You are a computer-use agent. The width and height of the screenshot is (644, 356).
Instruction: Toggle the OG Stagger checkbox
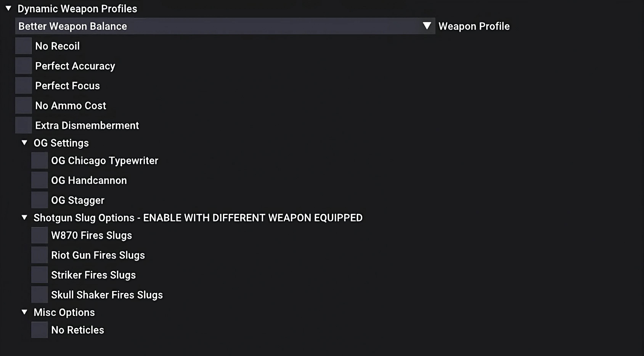(x=39, y=200)
